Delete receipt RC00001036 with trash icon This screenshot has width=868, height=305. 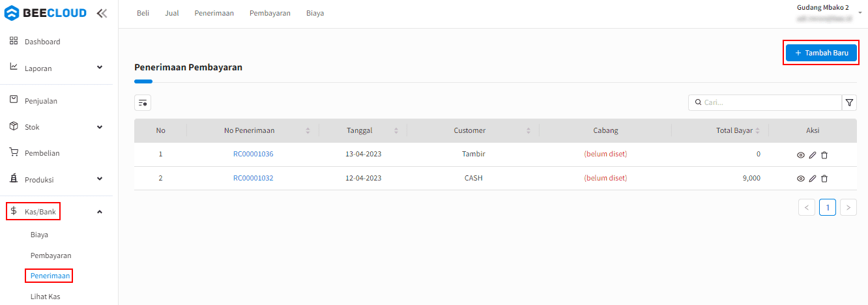[x=824, y=155]
